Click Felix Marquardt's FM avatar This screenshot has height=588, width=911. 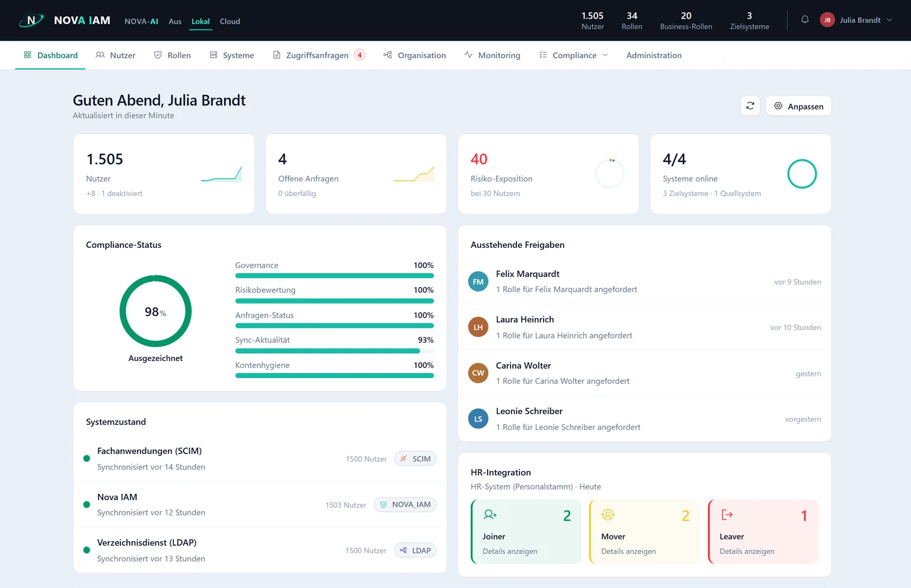click(x=478, y=281)
